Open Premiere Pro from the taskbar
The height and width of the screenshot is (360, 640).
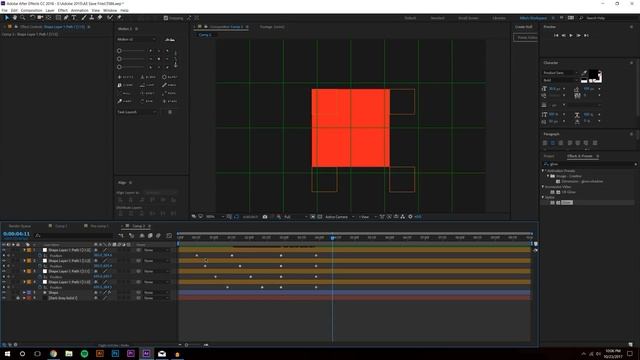(131, 353)
